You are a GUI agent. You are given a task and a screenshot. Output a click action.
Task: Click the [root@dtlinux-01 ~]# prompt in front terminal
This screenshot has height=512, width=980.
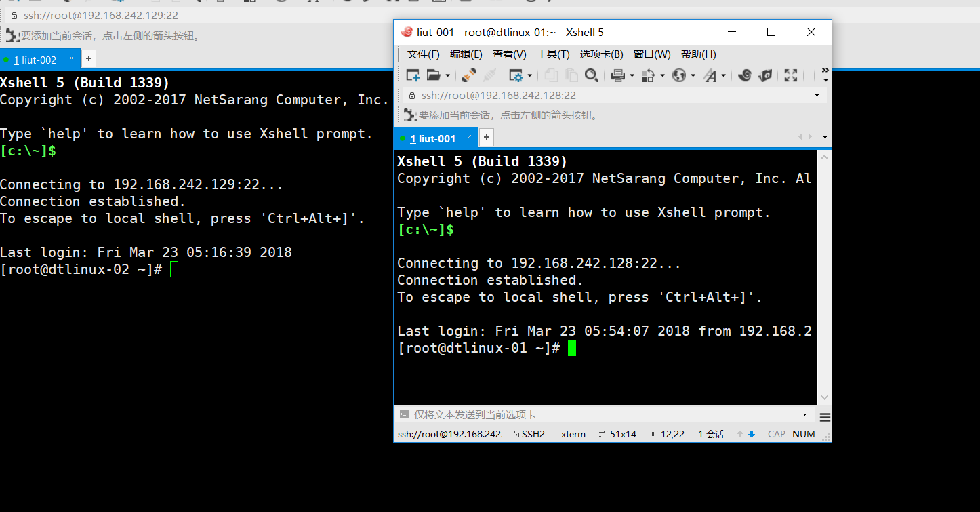[479, 348]
